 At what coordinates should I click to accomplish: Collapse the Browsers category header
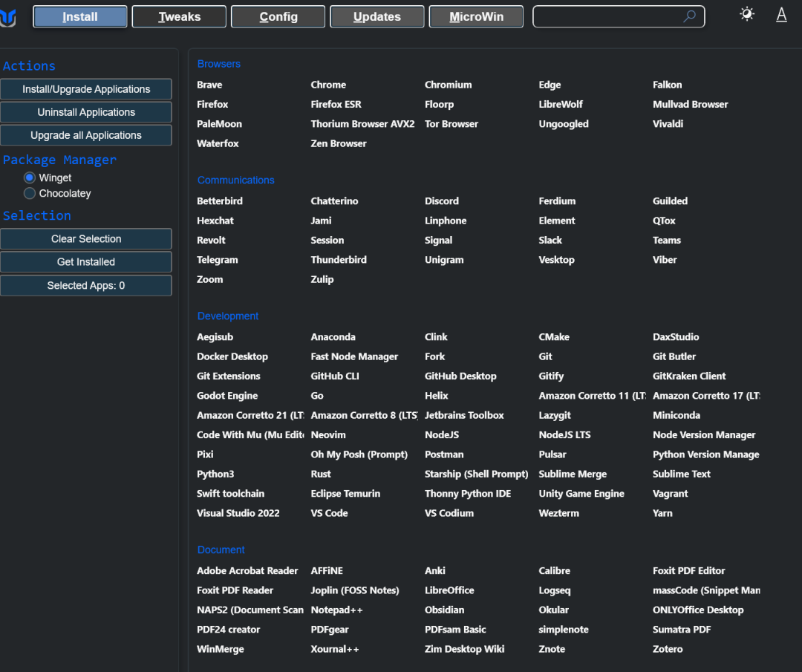click(219, 64)
